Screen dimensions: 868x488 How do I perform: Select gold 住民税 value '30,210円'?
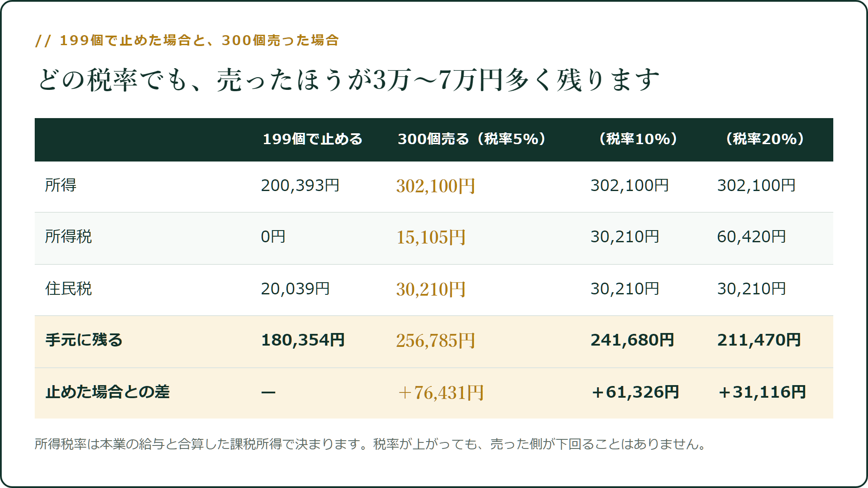[431, 290]
